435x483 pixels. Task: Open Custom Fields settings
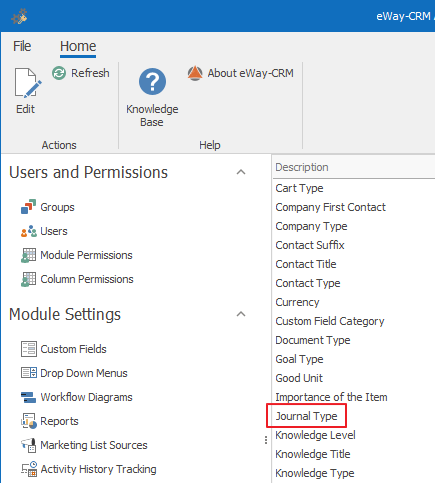pyautogui.click(x=73, y=349)
